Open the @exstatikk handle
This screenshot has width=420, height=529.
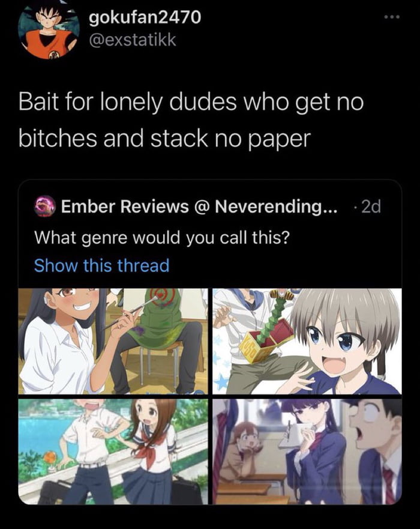pyautogui.click(x=132, y=40)
